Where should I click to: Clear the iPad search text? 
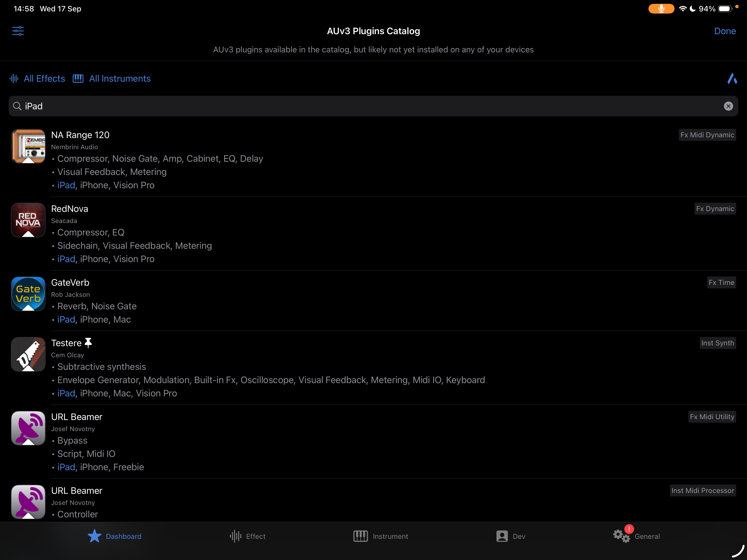(728, 106)
